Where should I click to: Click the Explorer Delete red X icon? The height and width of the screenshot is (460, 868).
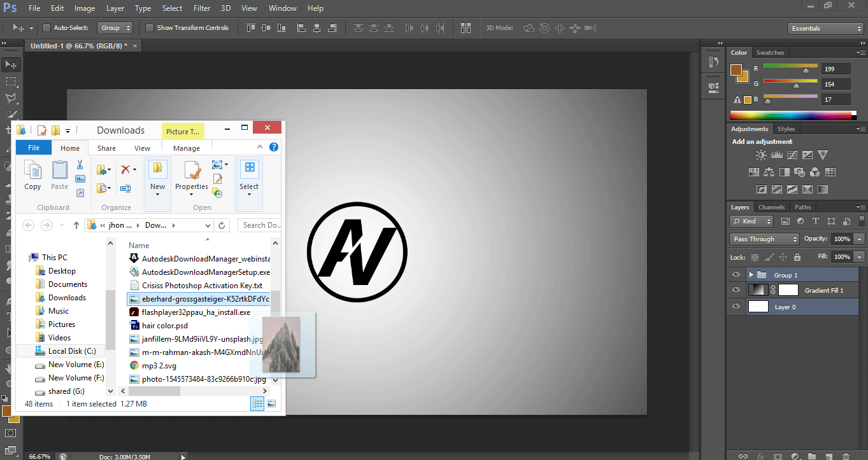tap(126, 169)
